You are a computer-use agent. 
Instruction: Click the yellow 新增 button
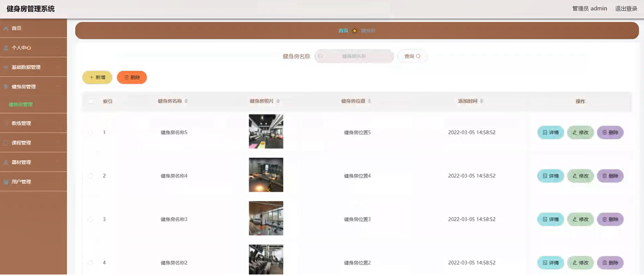[x=97, y=78]
